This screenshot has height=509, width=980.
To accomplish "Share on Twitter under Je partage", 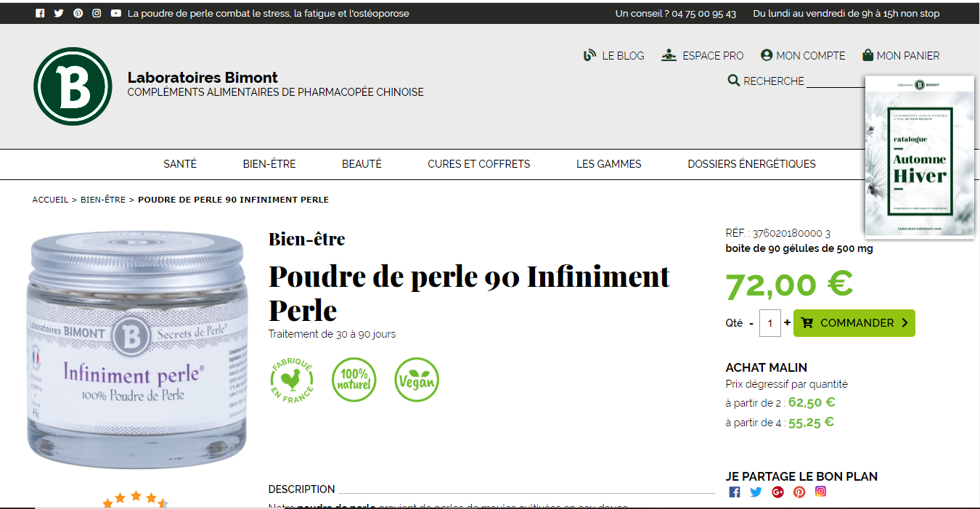I will 756,492.
